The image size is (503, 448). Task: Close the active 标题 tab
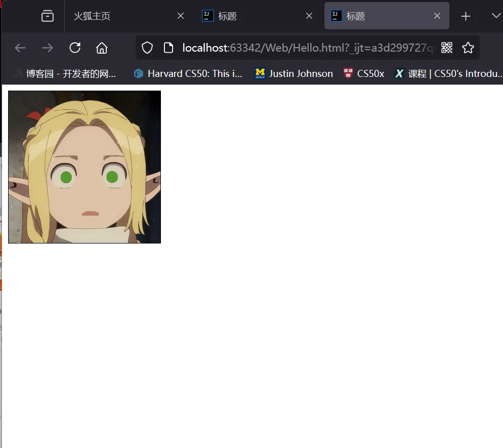pyautogui.click(x=437, y=16)
